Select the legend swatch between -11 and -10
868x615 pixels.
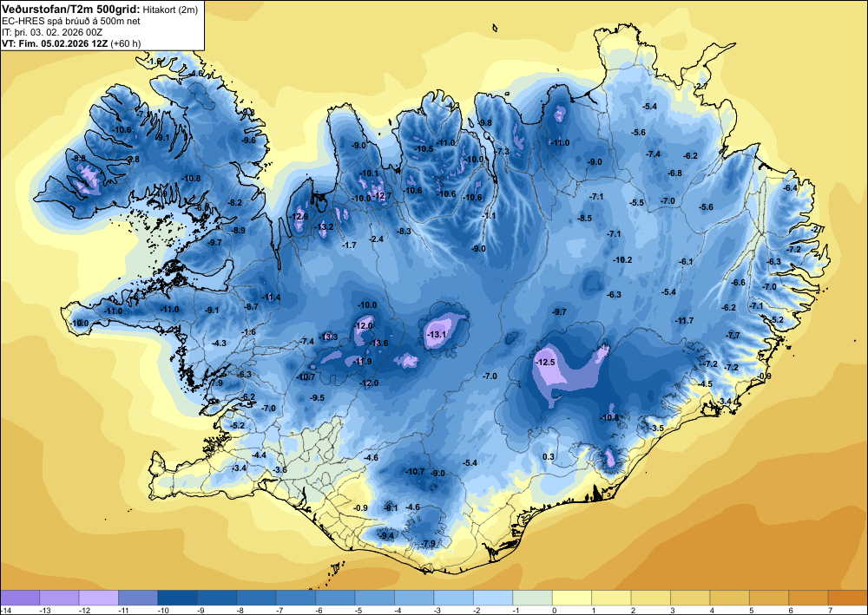click(138, 598)
